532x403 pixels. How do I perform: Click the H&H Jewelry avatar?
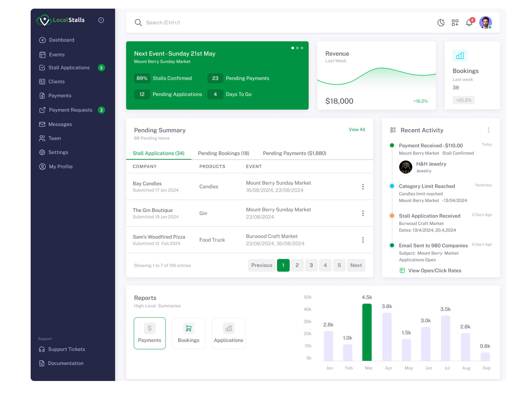coord(406,167)
